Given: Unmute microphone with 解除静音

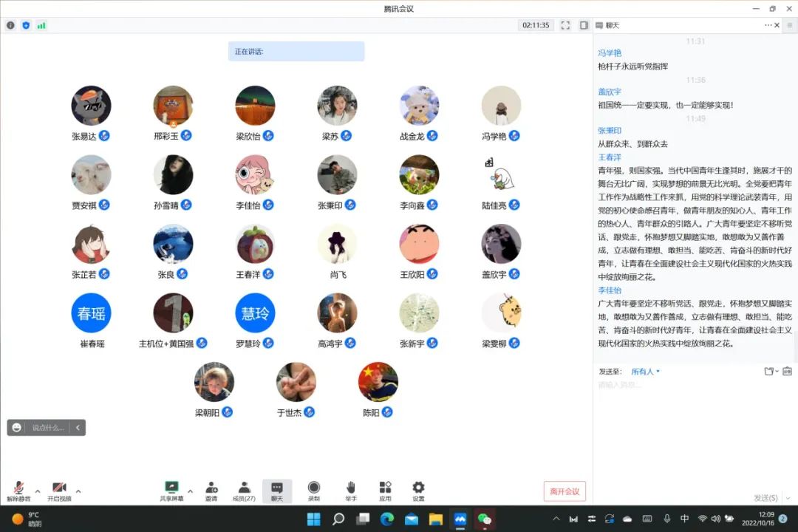Looking at the screenshot, I should click(18, 489).
